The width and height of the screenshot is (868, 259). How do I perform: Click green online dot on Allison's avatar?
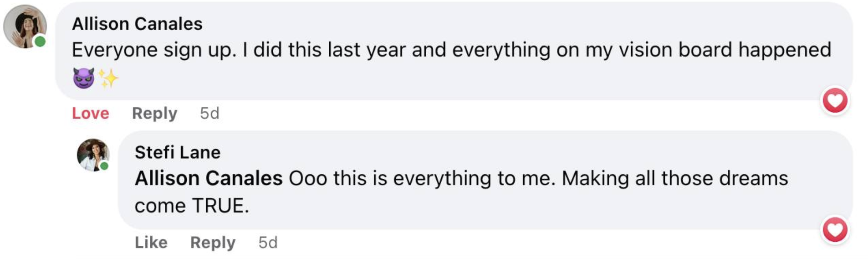[x=40, y=41]
